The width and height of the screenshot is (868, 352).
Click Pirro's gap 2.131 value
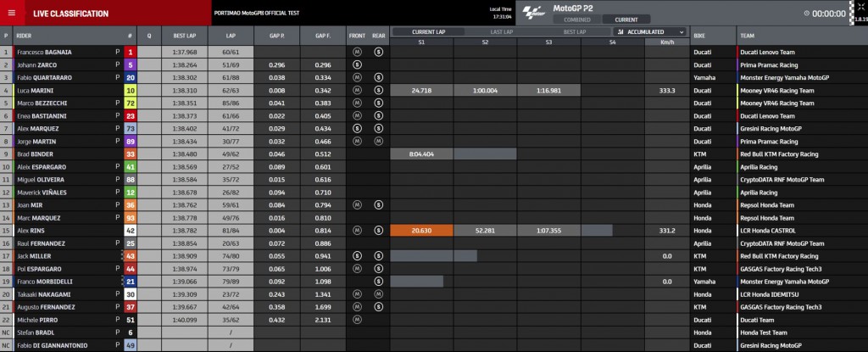pos(323,320)
